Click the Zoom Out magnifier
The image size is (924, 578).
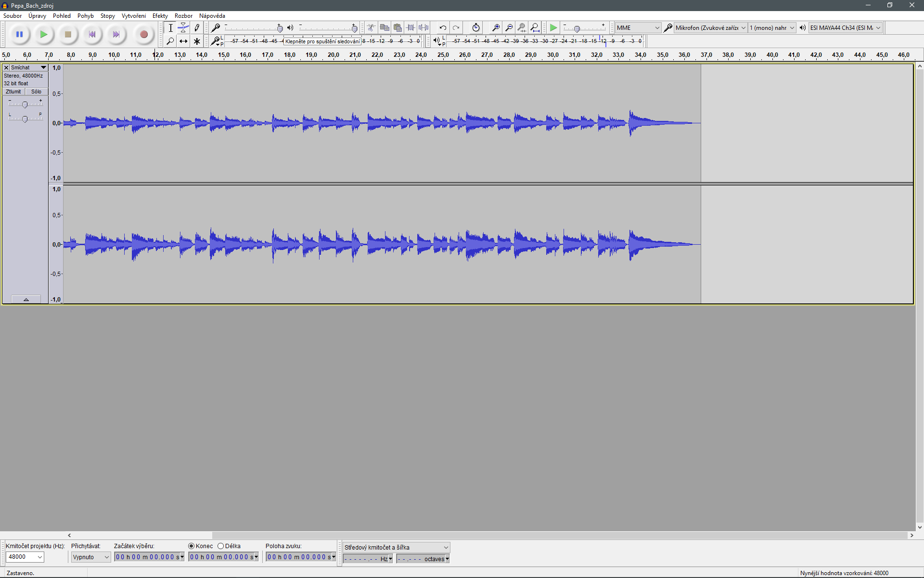(509, 27)
